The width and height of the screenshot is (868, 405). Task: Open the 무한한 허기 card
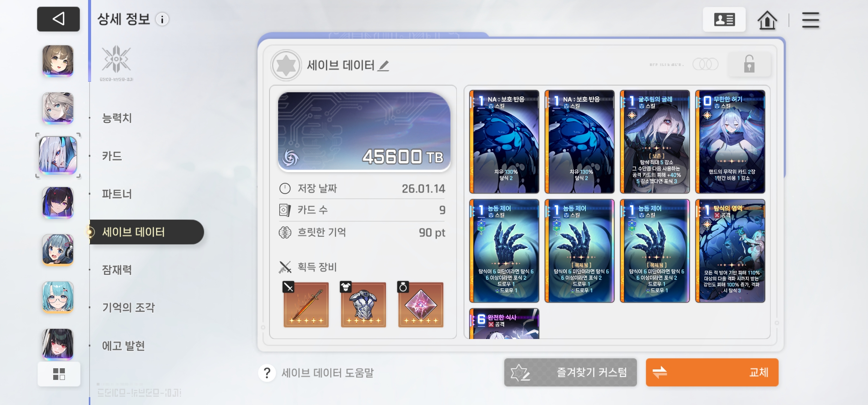click(x=730, y=142)
